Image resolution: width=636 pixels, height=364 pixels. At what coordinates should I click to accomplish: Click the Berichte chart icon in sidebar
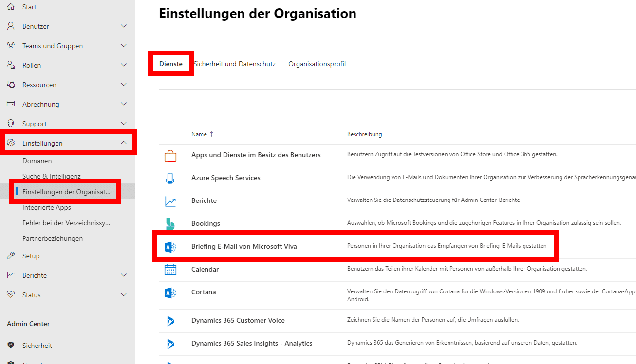pos(11,275)
